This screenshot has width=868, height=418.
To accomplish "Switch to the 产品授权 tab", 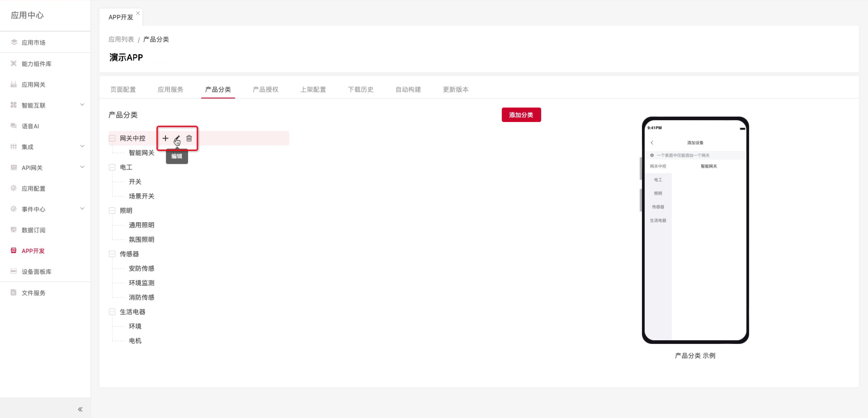I will pyautogui.click(x=266, y=89).
